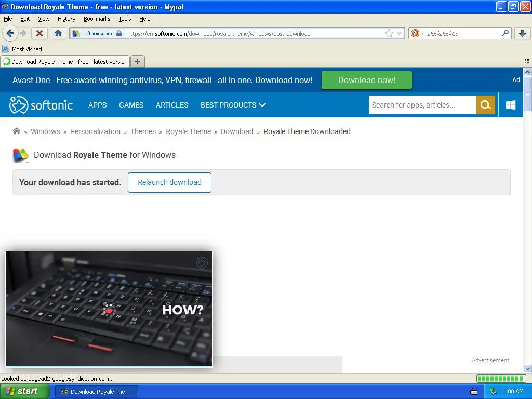
Task: Open the Royale Theme breadcrumb link
Action: click(188, 131)
